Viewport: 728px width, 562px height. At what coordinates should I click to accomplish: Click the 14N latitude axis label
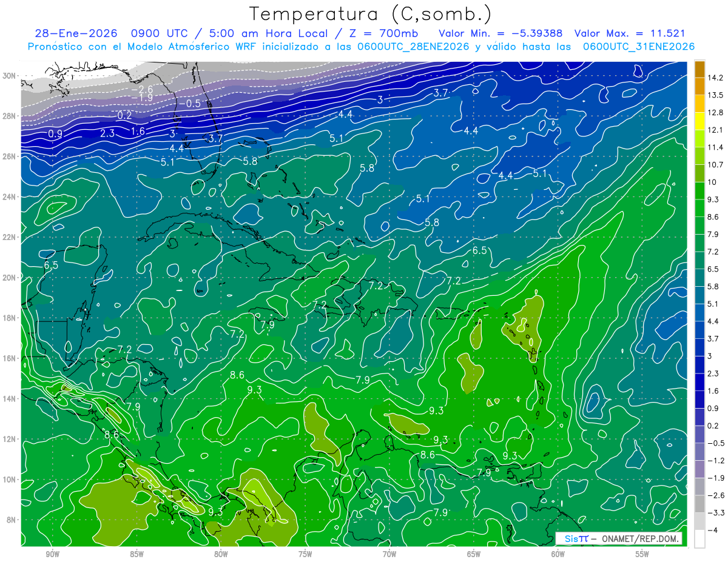[x=10, y=398]
